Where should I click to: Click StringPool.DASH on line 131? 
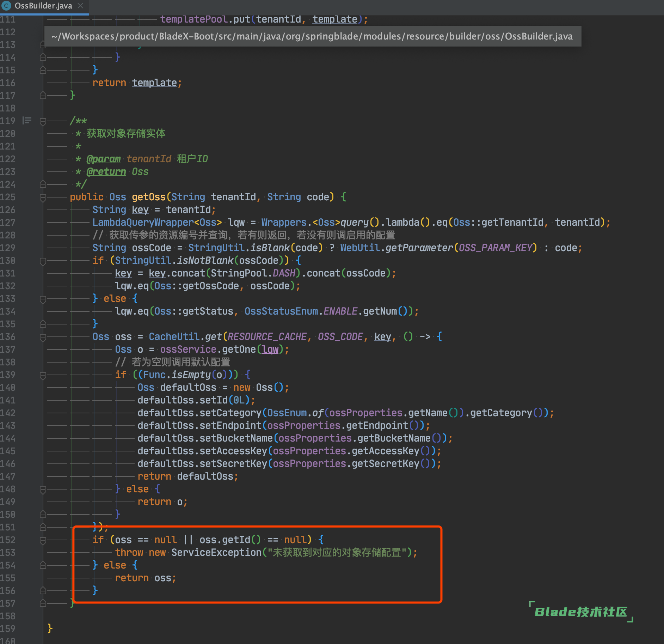(x=253, y=273)
